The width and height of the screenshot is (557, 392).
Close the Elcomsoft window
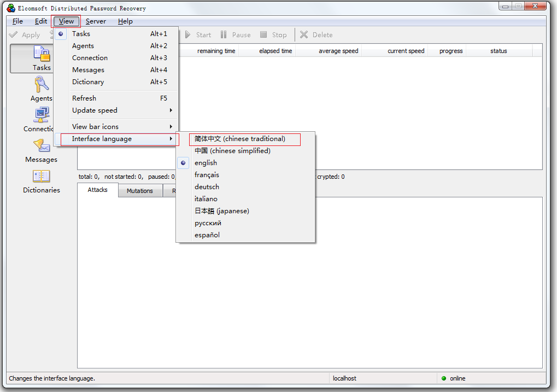535,6
